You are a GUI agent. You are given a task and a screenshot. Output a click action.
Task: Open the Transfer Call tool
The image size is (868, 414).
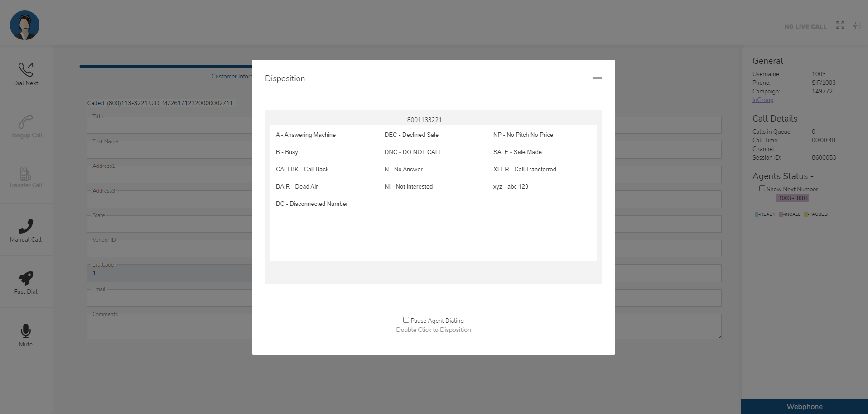click(x=25, y=178)
